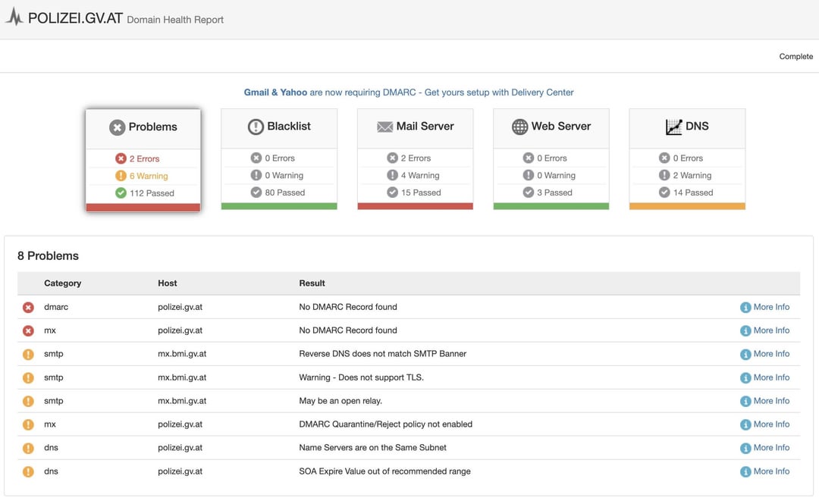Click 2 Errors in Problems card
819x504 pixels.
[x=144, y=158]
